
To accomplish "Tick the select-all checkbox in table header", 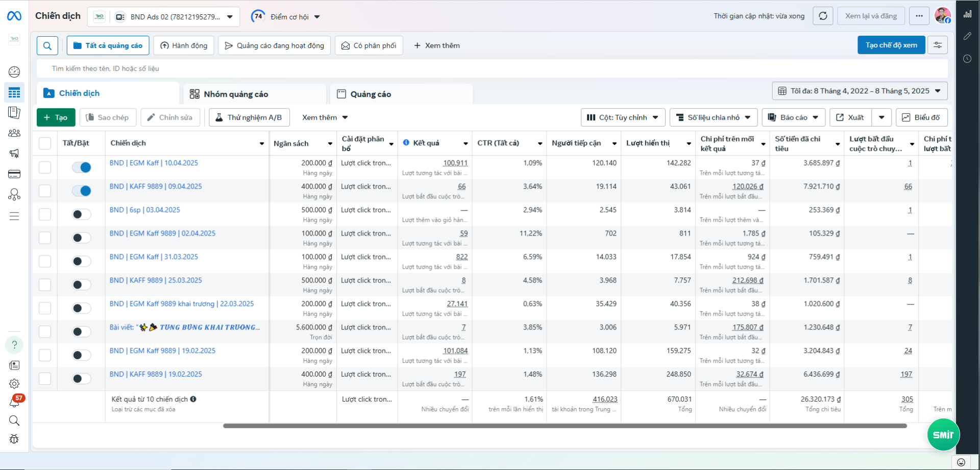I will pos(45,143).
